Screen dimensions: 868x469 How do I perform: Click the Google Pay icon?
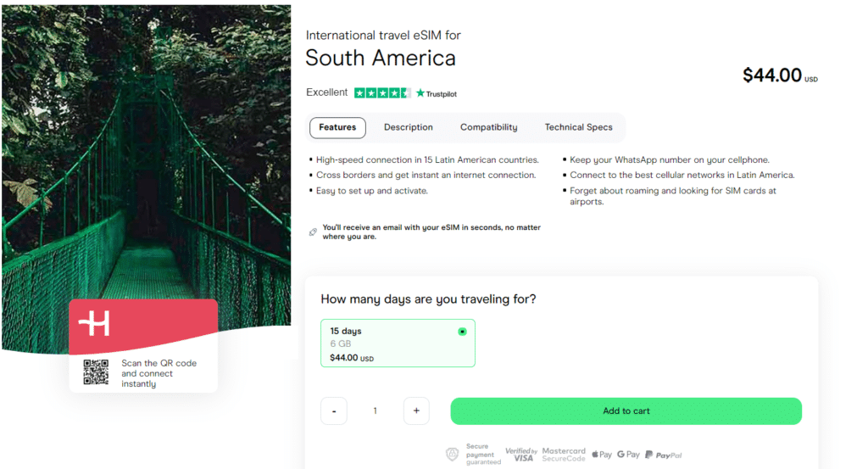(x=628, y=455)
